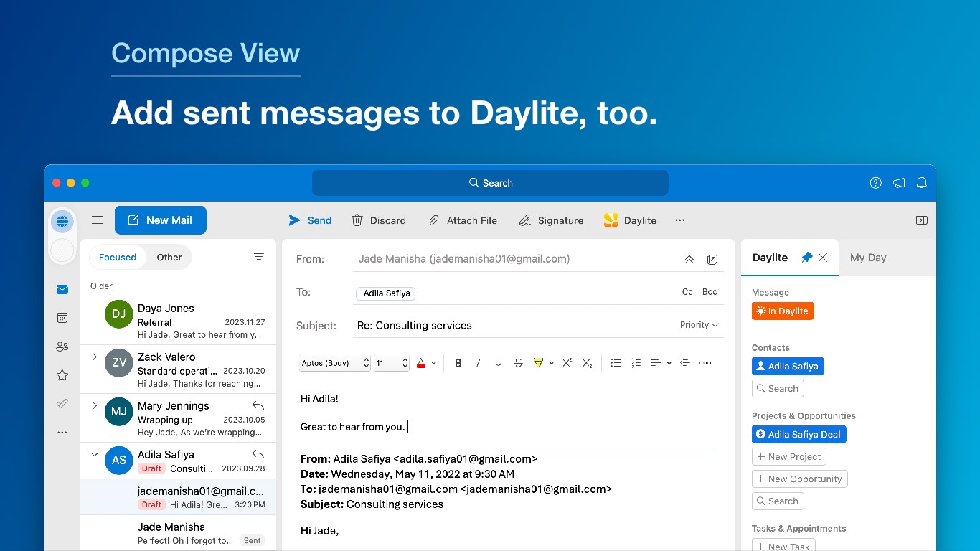The image size is (980, 551).
Task: Insert a bulleted list
Action: 616,363
